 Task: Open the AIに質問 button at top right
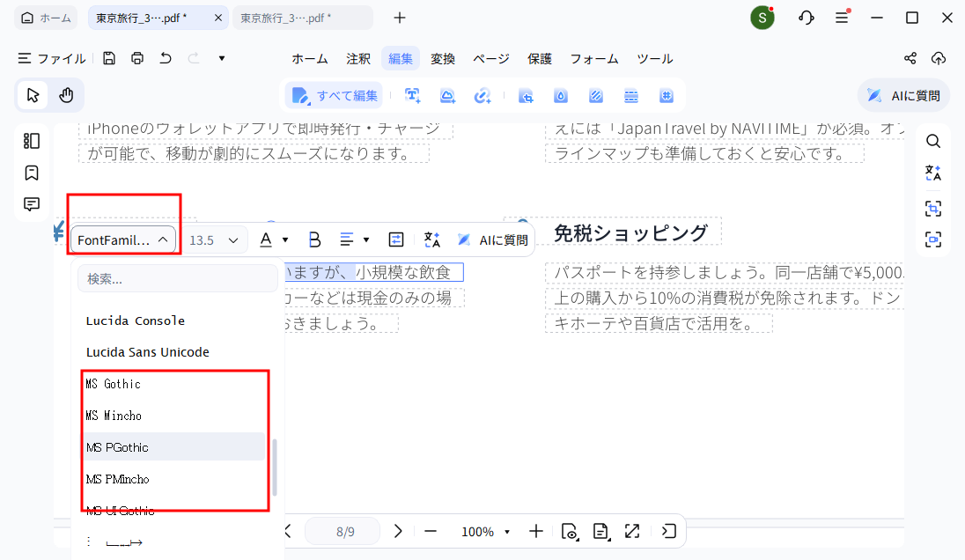pyautogui.click(x=903, y=95)
